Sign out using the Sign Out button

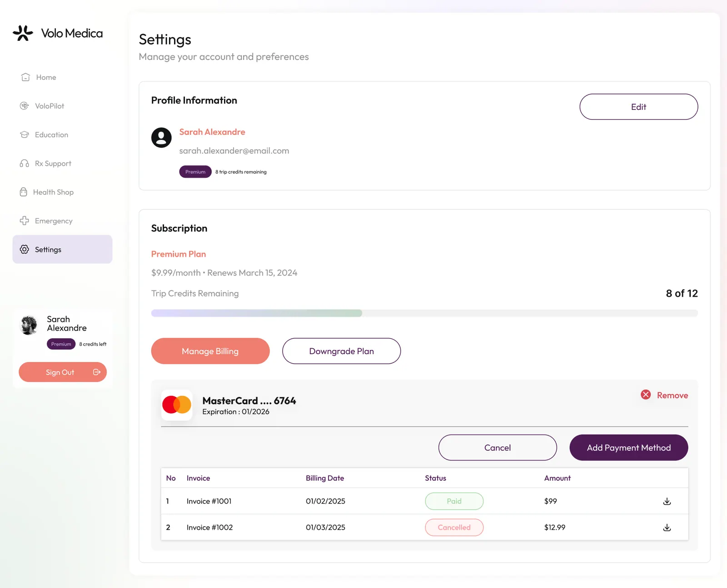tap(63, 372)
